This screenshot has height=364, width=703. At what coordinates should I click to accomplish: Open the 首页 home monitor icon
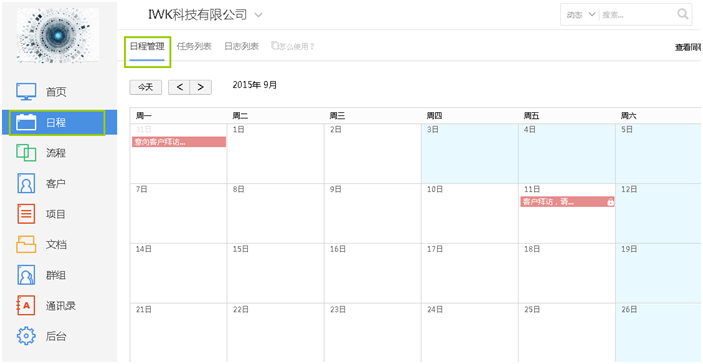tap(26, 92)
